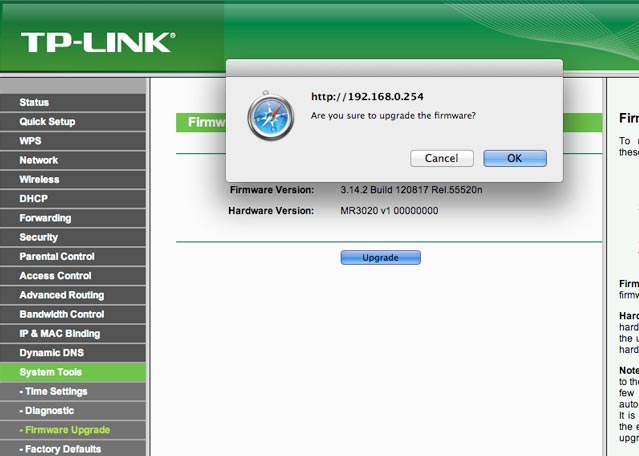Go to Network settings
Viewport: 639px width, 456px height.
click(38, 160)
